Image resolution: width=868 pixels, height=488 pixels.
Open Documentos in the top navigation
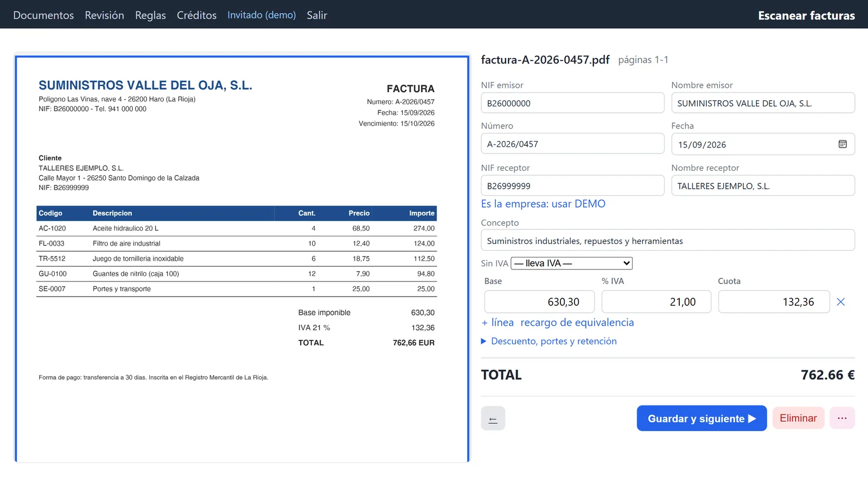(43, 15)
